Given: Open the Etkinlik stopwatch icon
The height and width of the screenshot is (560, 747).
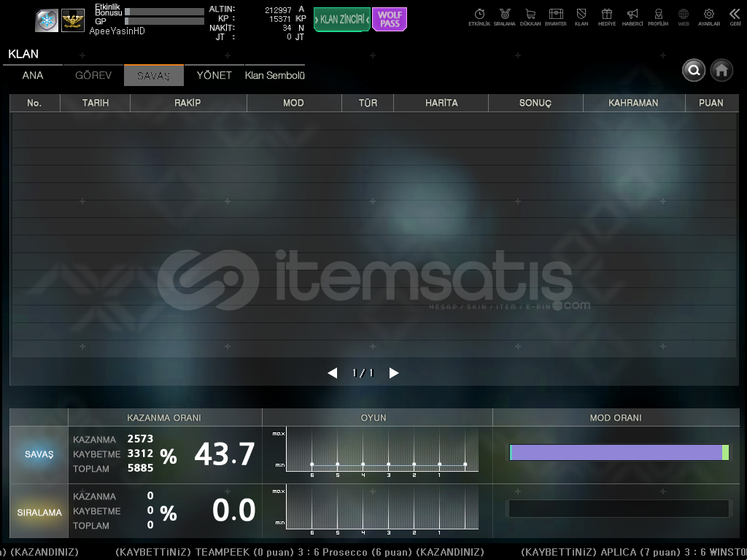Looking at the screenshot, I should point(479,15).
